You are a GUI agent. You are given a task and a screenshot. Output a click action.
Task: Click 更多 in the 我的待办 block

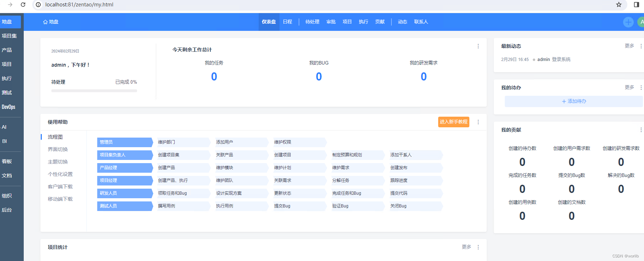click(x=629, y=88)
